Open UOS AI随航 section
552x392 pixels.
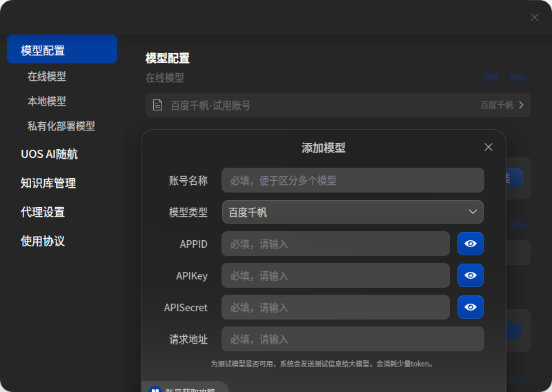point(49,155)
